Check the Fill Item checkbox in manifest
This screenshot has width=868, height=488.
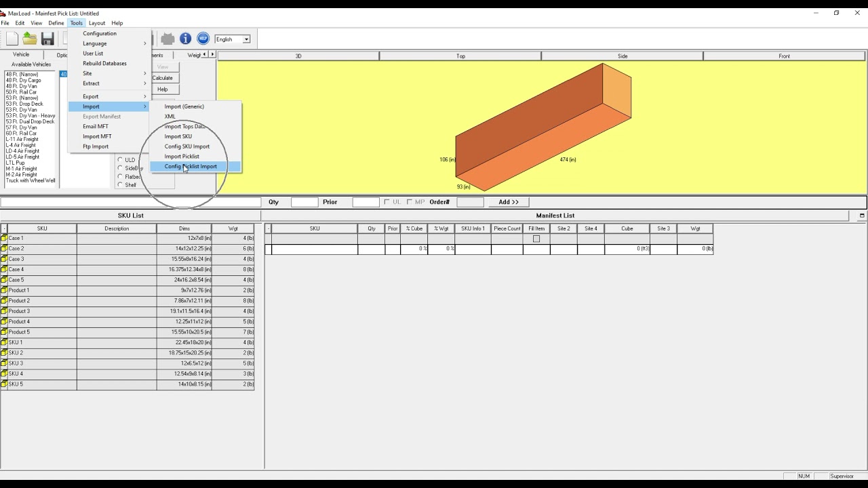tap(536, 239)
